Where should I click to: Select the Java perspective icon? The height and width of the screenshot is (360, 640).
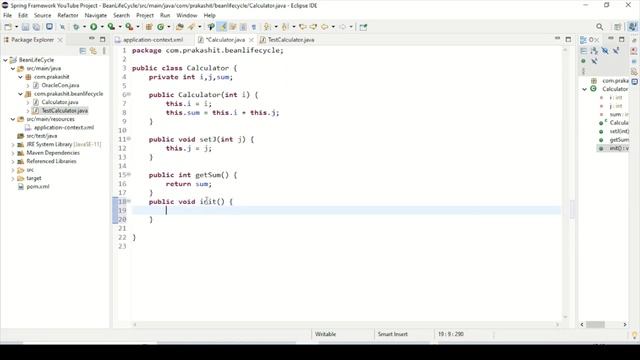coord(632,27)
